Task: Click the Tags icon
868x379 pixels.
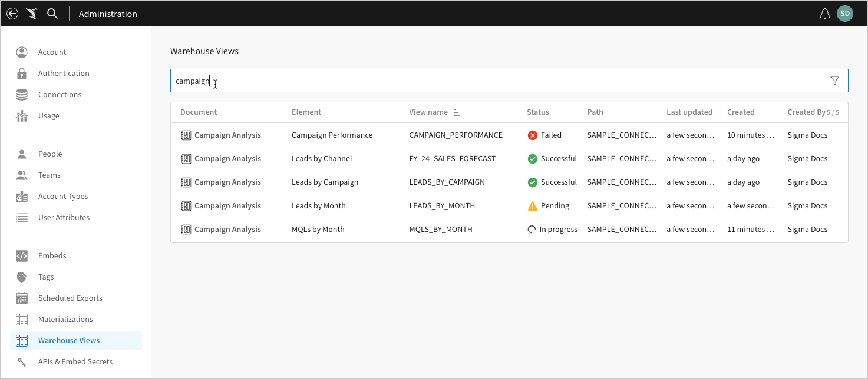Action: 22,277
